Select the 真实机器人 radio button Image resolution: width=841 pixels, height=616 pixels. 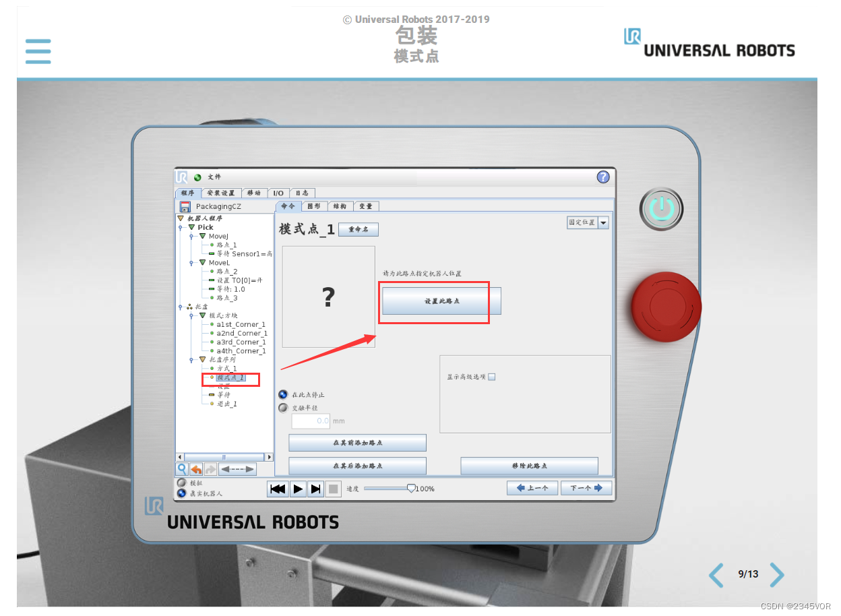coord(181,493)
